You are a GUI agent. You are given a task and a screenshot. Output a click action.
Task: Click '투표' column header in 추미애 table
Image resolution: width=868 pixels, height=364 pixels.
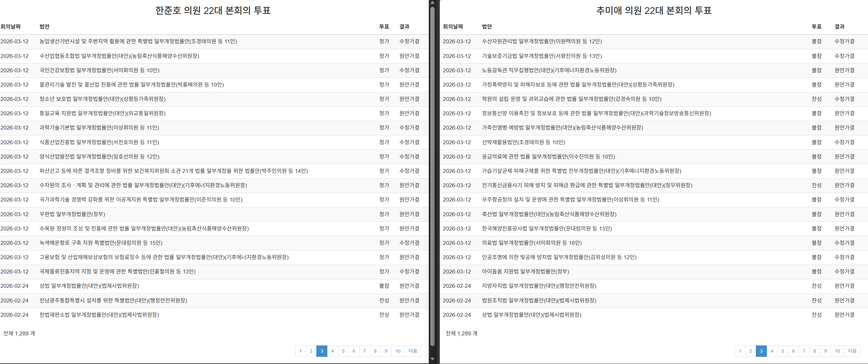point(816,26)
